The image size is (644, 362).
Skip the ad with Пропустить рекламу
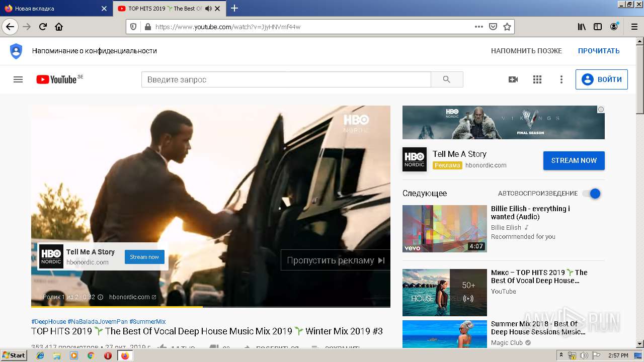pos(335,260)
